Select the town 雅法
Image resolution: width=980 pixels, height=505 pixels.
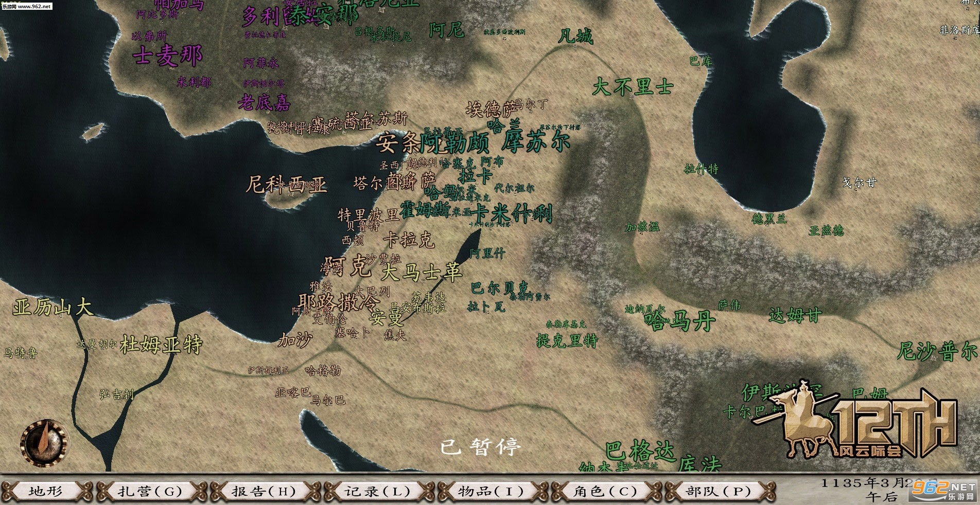coord(321,286)
